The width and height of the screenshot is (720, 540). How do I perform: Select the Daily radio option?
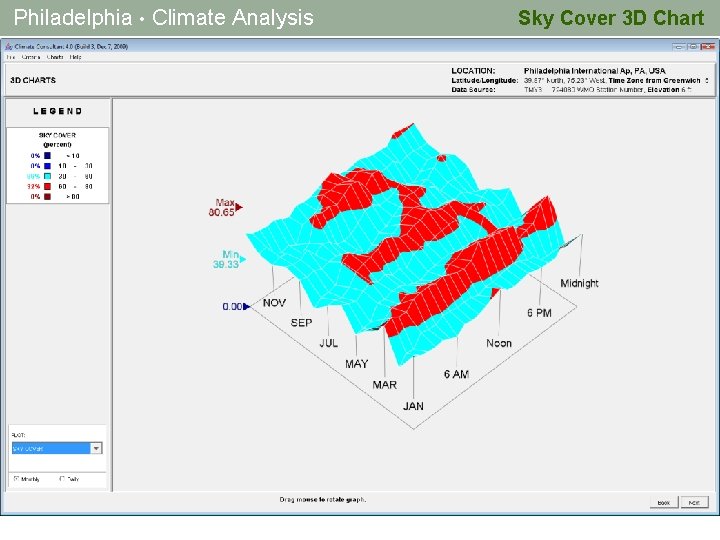[x=69, y=479]
